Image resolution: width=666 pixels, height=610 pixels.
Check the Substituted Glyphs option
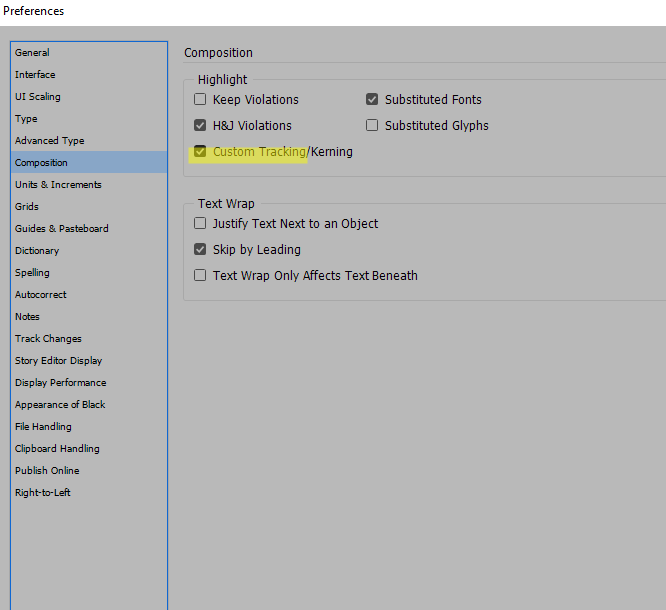pos(373,126)
